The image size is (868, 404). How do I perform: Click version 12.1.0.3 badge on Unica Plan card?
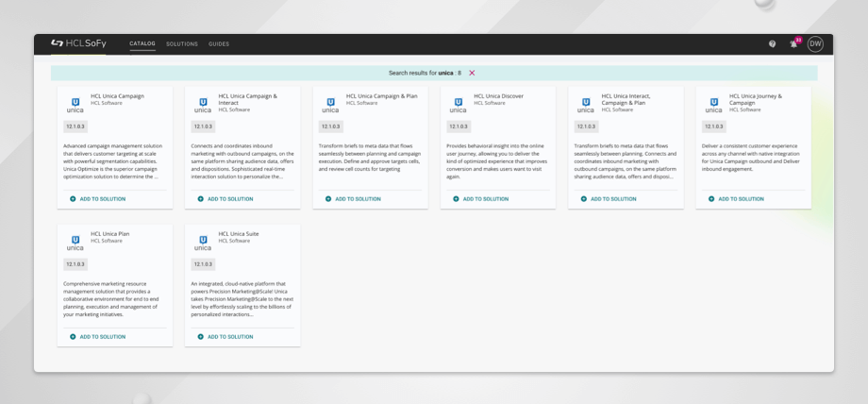pyautogui.click(x=75, y=264)
